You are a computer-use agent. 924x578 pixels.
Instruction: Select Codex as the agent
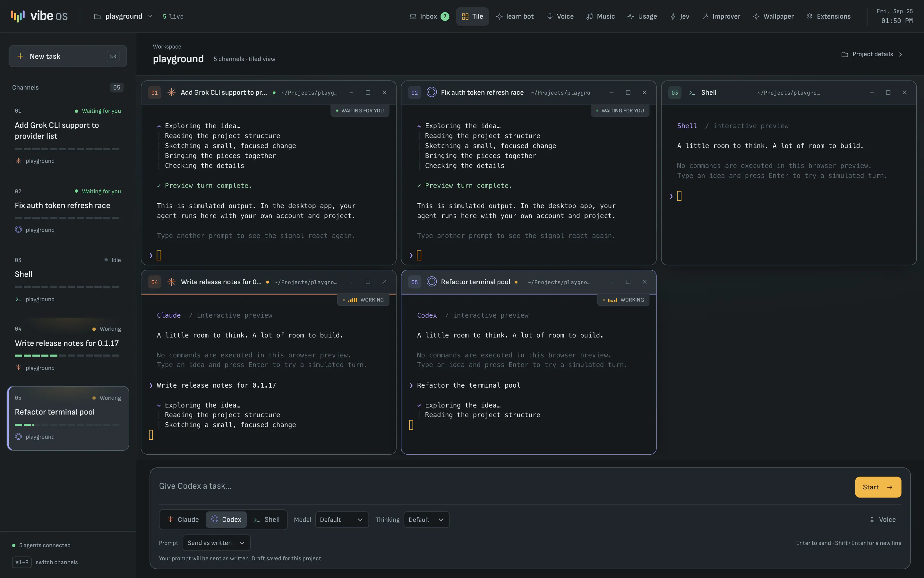227,520
